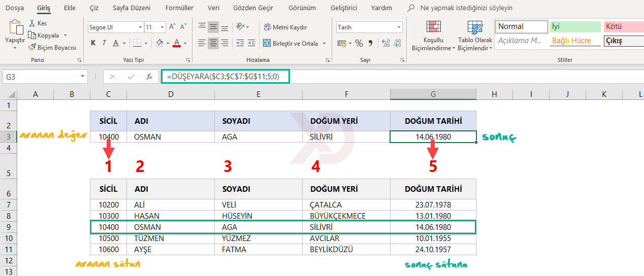Viewport: 644px width, 276px height.
Task: Expand the Yapıştır paste options arrow
Action: (x=15, y=48)
